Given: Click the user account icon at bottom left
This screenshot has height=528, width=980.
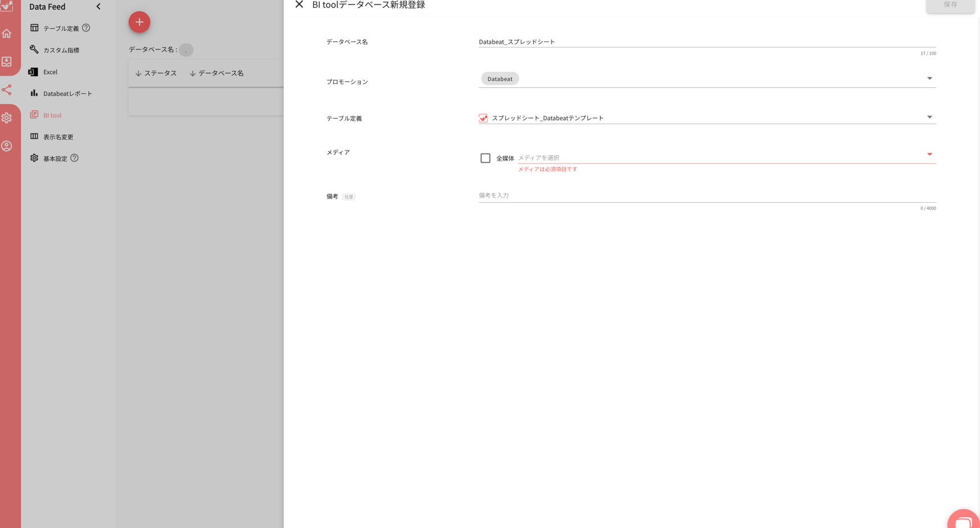Looking at the screenshot, I should pos(7,146).
